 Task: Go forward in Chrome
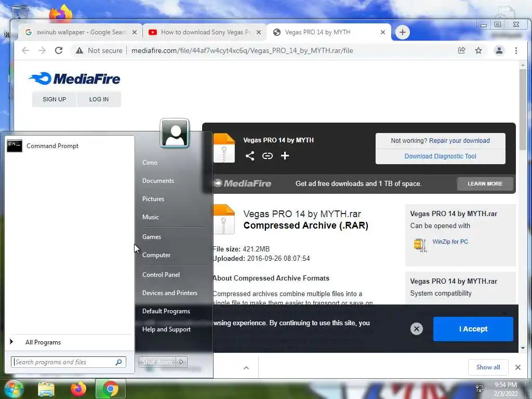coord(42,50)
